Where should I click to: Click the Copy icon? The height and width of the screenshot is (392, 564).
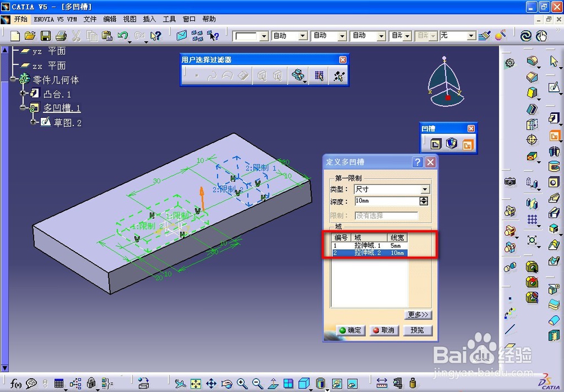92,36
